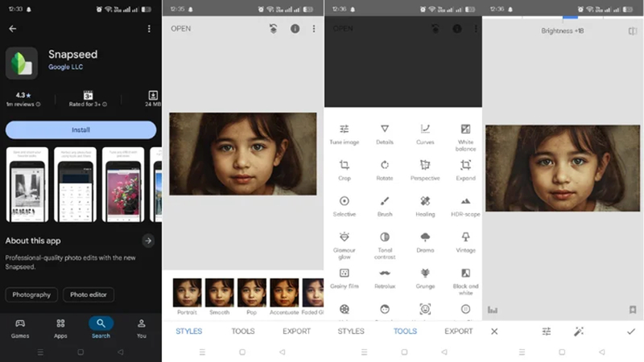Open edit stack layers icon in Styles screen
644x362 pixels.
click(273, 29)
